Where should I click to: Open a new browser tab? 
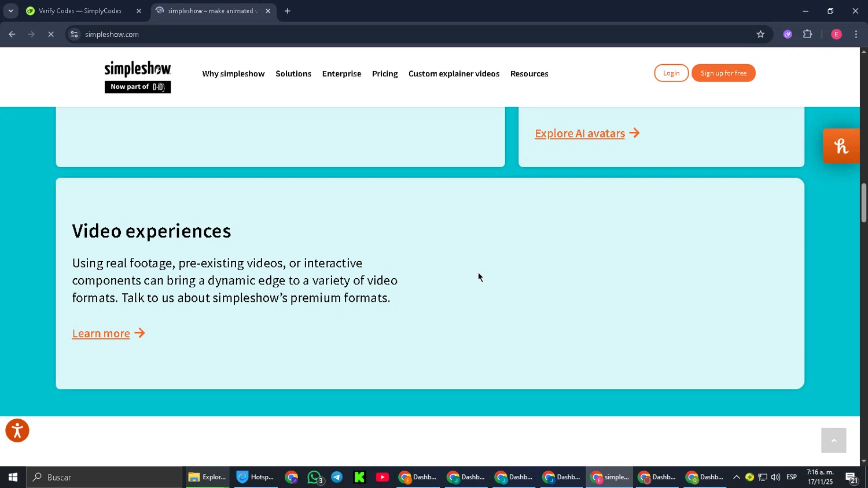tap(288, 11)
